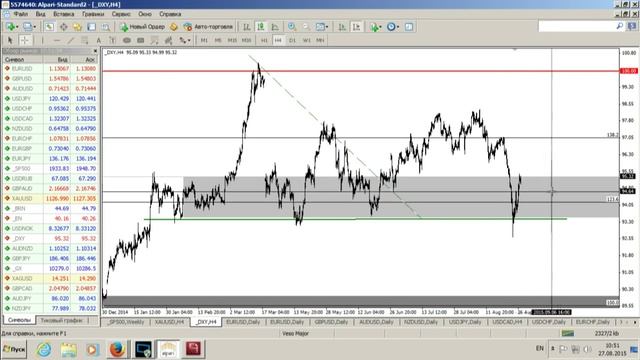The height and width of the screenshot is (360, 640).
Task: Toggle the Market Watch window icon
Action: 49,27
